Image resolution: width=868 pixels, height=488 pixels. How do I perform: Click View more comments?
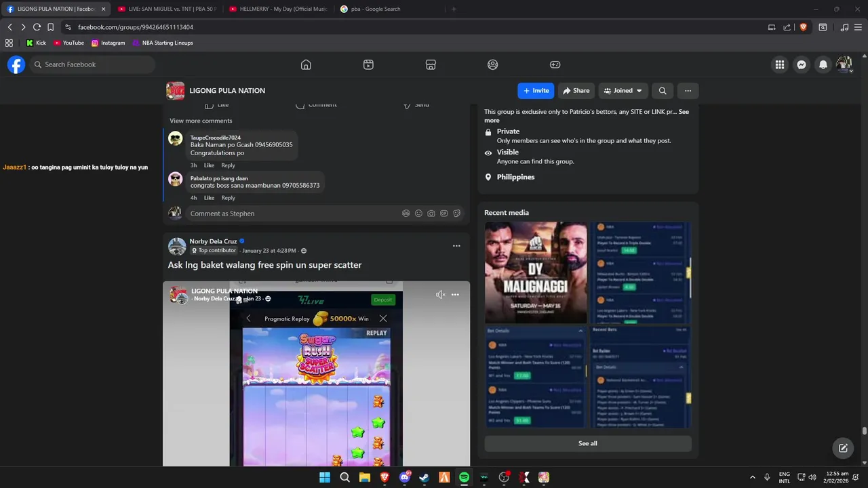click(x=201, y=121)
